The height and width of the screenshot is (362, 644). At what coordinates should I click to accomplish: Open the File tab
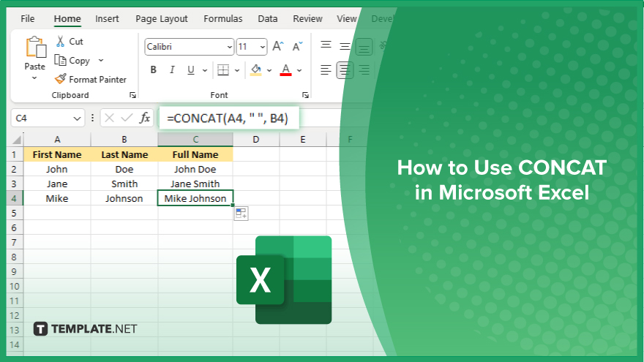(28, 19)
